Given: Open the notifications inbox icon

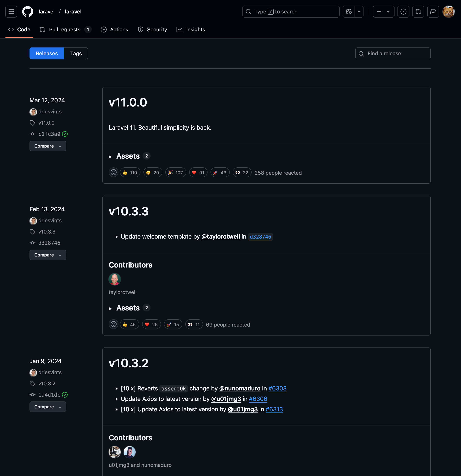Looking at the screenshot, I should point(433,11).
